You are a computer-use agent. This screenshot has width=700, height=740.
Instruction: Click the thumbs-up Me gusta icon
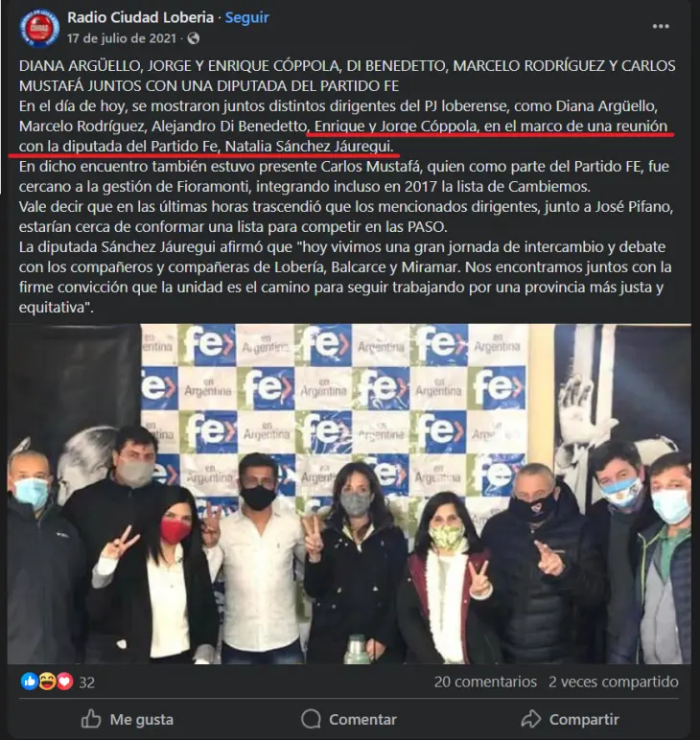tap(91, 719)
